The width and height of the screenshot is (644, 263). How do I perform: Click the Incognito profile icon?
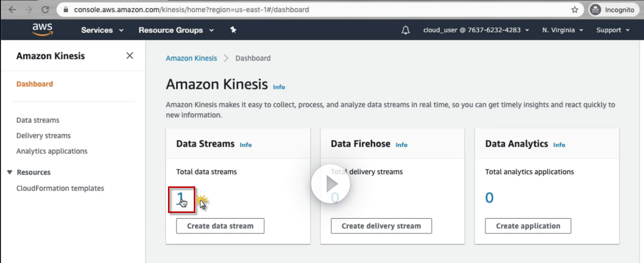point(595,10)
